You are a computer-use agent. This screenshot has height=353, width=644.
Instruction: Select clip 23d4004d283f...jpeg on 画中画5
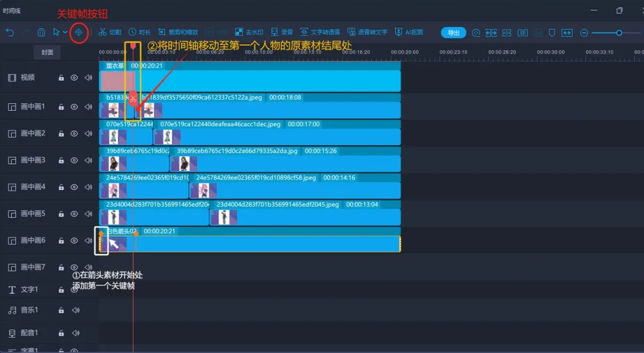(305, 213)
